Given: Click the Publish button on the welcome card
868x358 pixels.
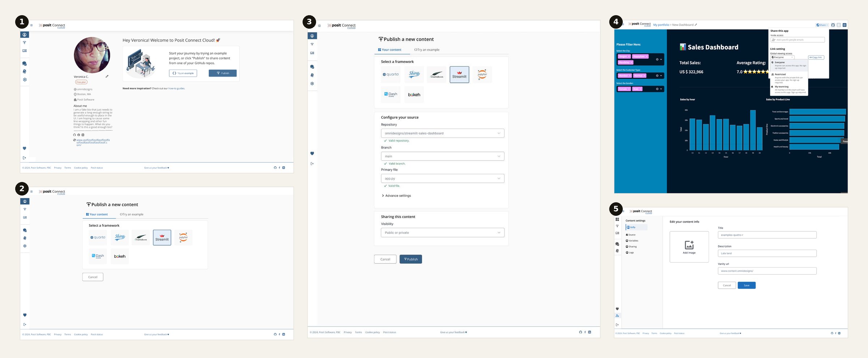Looking at the screenshot, I should pyautogui.click(x=223, y=73).
